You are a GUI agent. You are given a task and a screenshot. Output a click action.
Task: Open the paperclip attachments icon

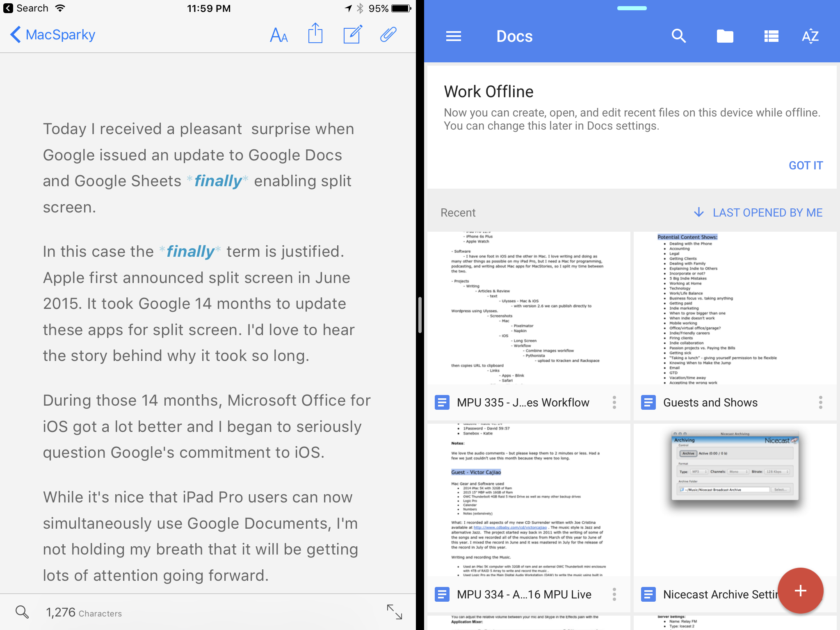coord(388,34)
